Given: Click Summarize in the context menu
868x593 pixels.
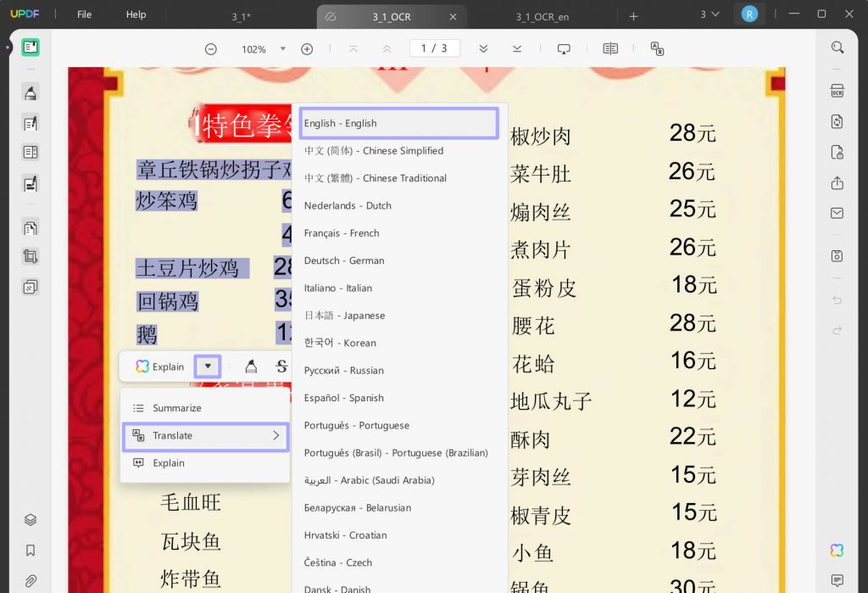Looking at the screenshot, I should (x=176, y=407).
